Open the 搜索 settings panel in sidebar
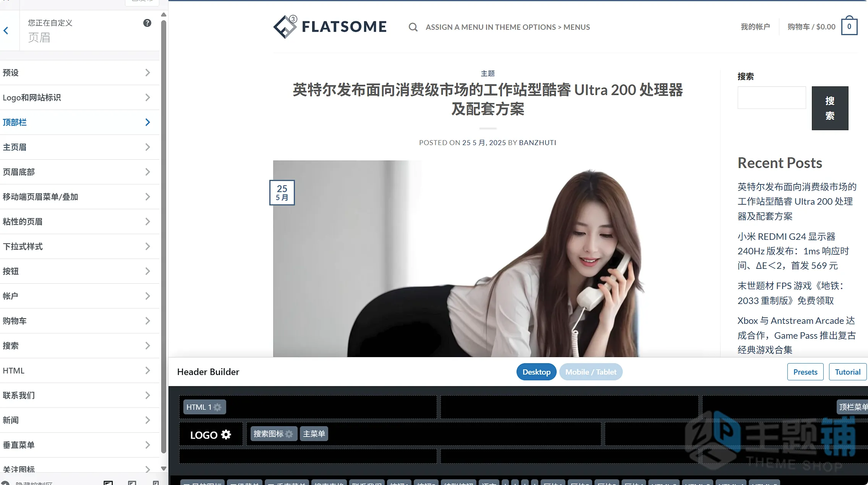This screenshot has height=485, width=868. click(x=79, y=346)
